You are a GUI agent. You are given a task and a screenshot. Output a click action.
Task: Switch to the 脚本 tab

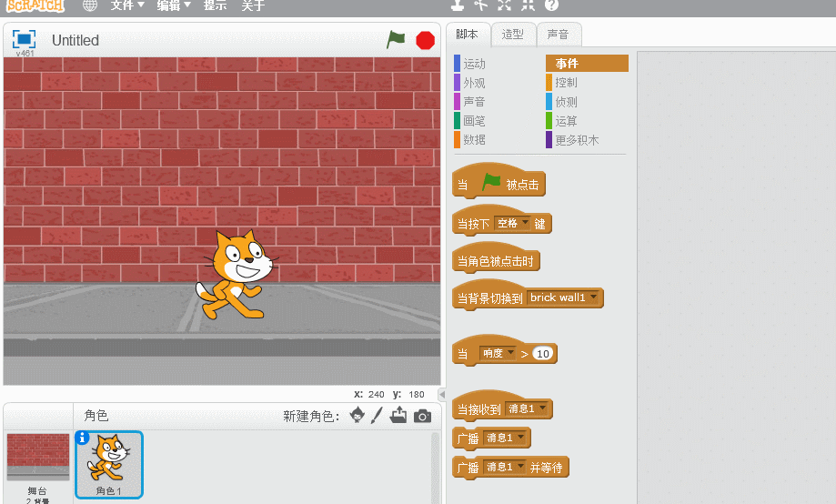[467, 35]
